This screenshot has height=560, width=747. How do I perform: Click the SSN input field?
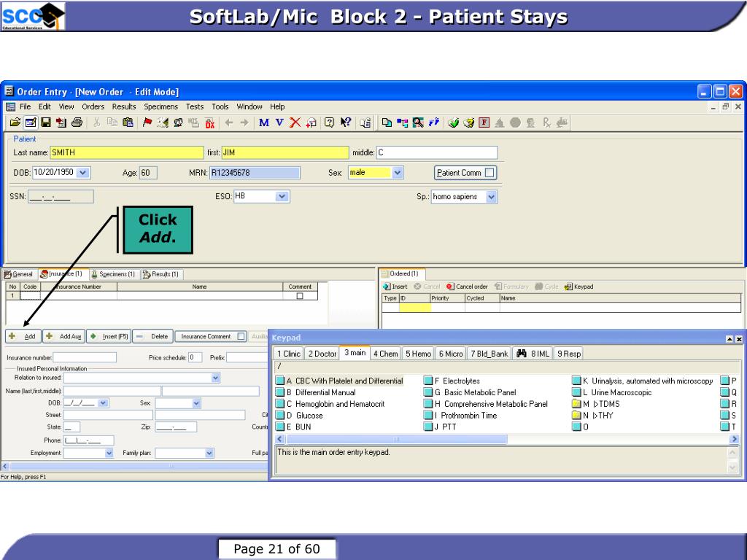(x=61, y=196)
